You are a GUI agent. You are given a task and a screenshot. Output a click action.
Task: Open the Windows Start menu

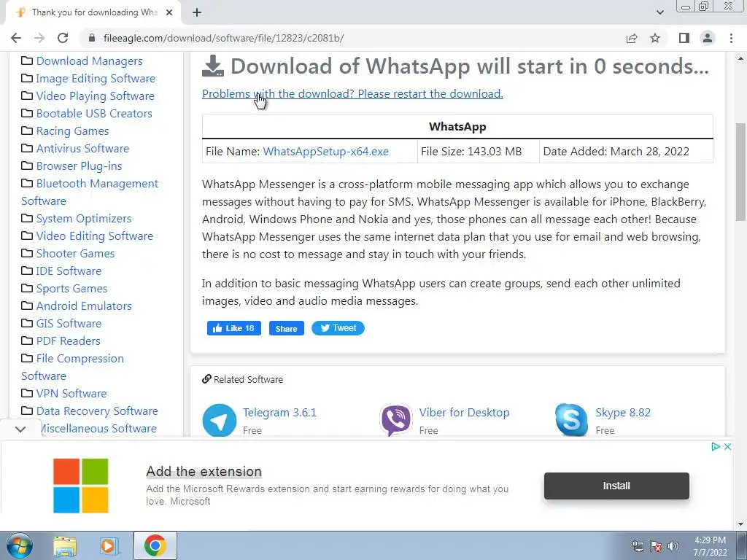(19, 545)
